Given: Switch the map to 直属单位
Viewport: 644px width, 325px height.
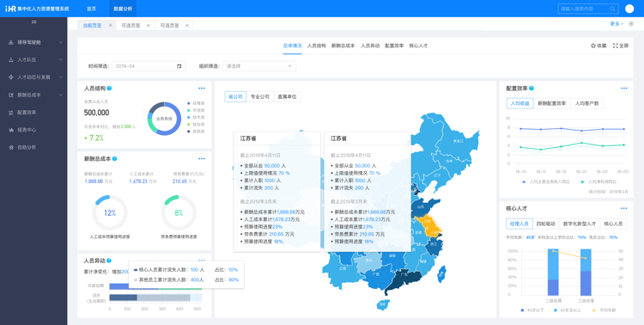Looking at the screenshot, I should pyautogui.click(x=287, y=96).
